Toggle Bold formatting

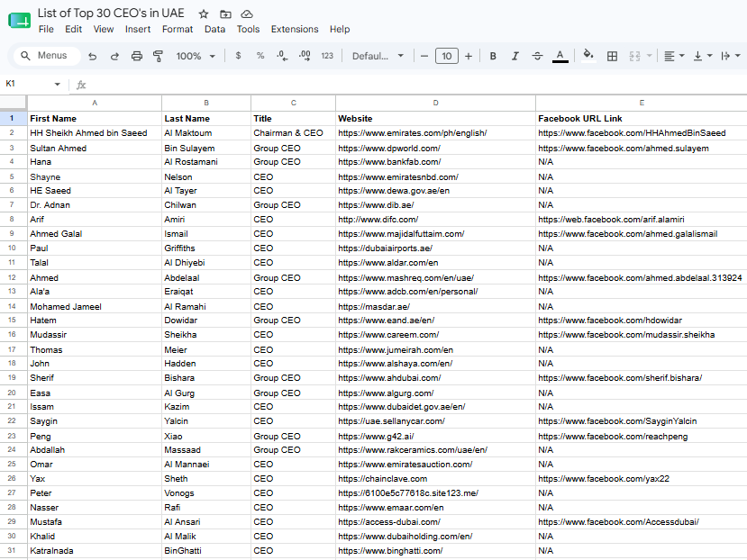(493, 56)
